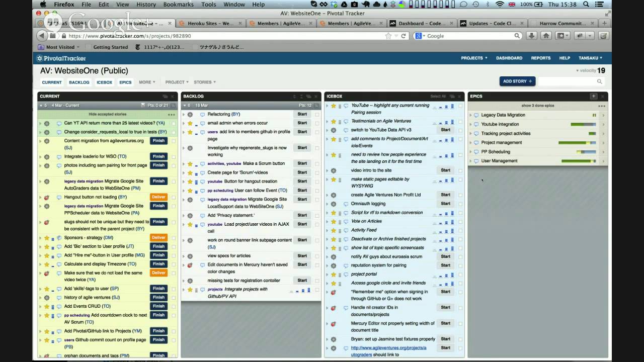Click the gear icon on 'video intro to the site'
The image size is (644, 362).
[333, 170]
